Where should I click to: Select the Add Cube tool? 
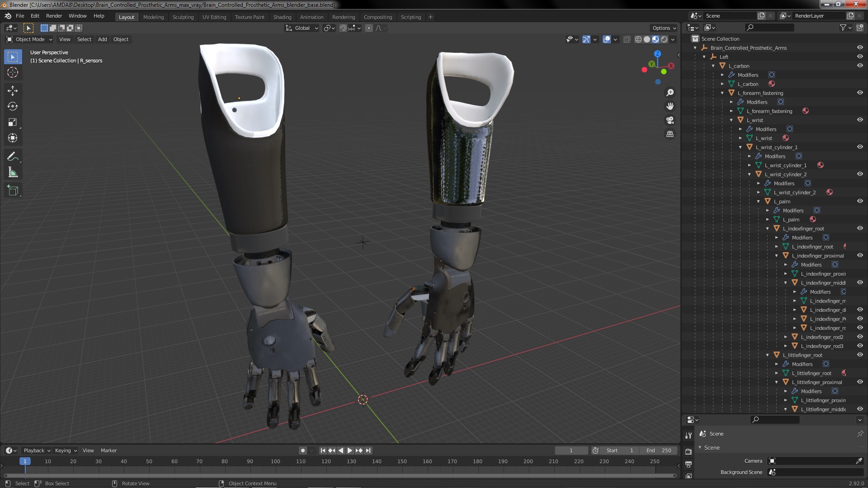coord(13,191)
